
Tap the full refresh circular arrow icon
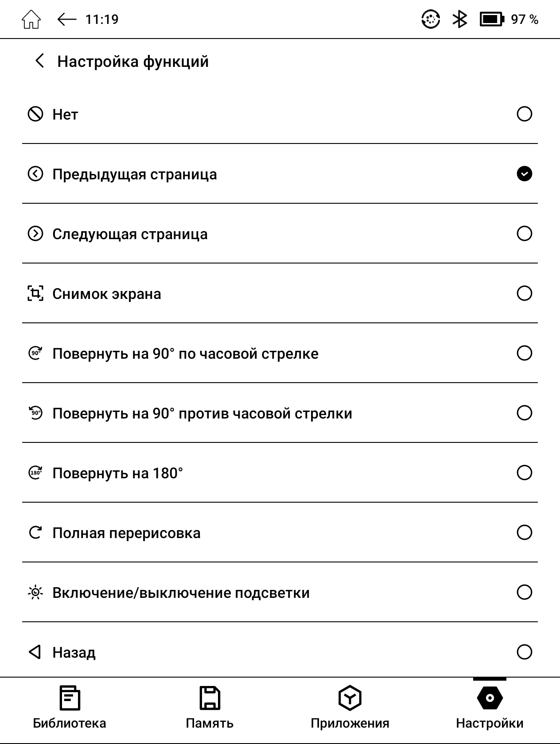pyautogui.click(x=35, y=533)
